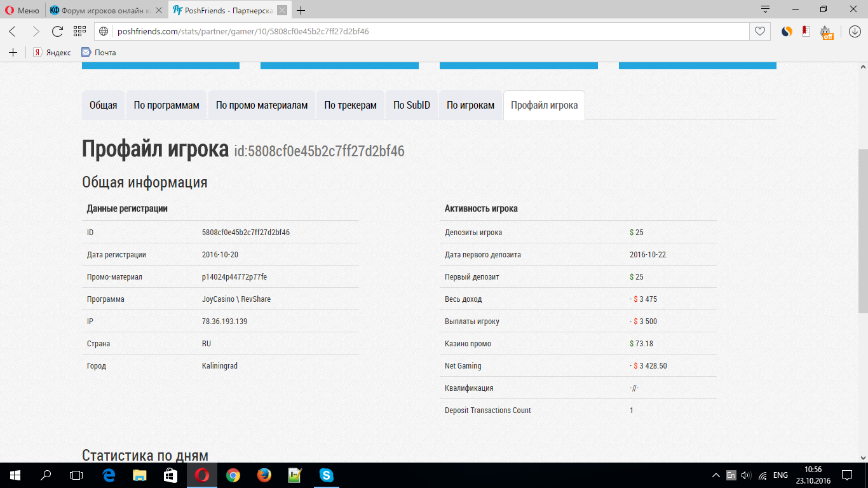Close the PoshFriends tab
Image resolution: width=868 pixels, height=488 pixels.
coord(282,10)
